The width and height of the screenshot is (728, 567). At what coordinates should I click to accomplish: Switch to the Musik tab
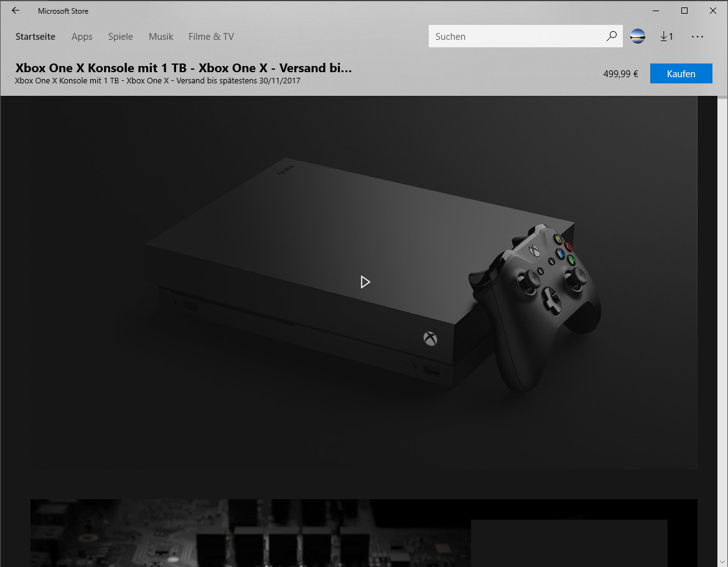pos(161,37)
